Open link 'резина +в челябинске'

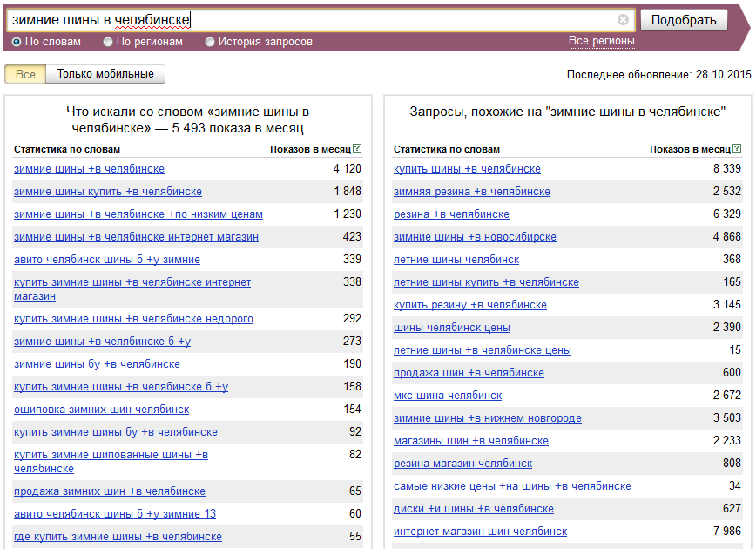tap(451, 214)
